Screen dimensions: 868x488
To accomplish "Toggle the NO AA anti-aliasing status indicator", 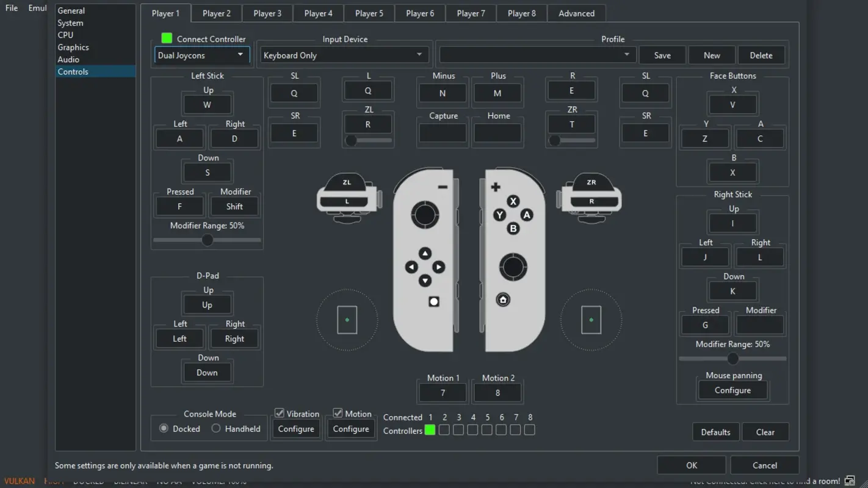I will 169,481.
